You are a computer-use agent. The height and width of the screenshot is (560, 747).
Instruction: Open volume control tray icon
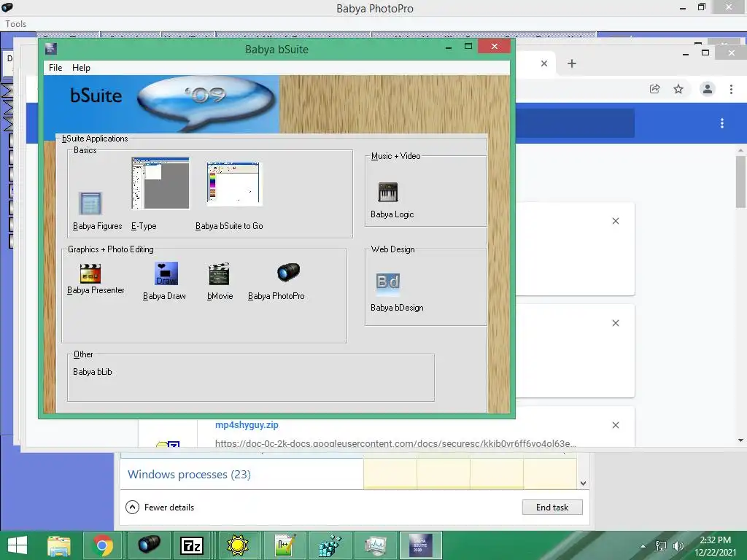tap(678, 546)
